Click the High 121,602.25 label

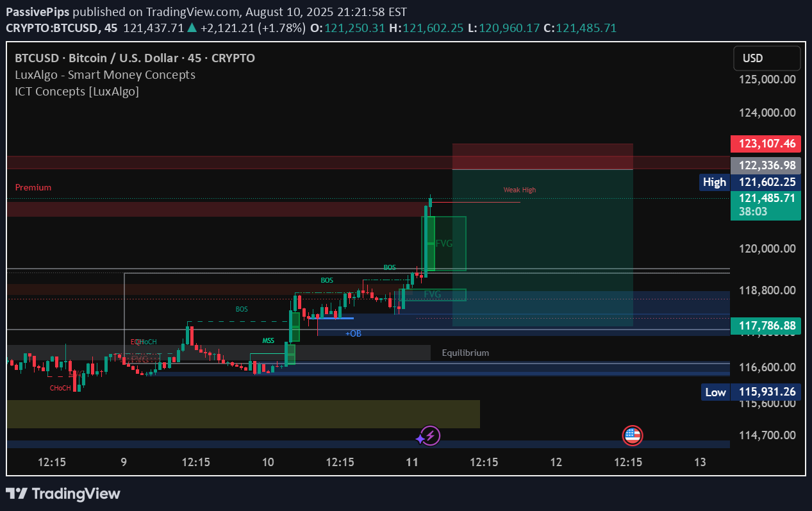(x=750, y=182)
